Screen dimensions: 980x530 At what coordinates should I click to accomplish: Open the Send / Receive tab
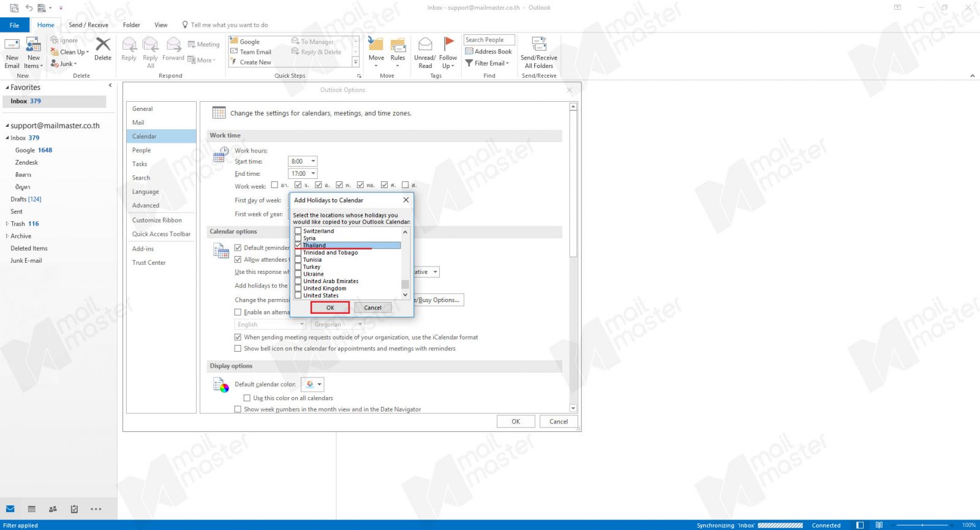click(88, 25)
